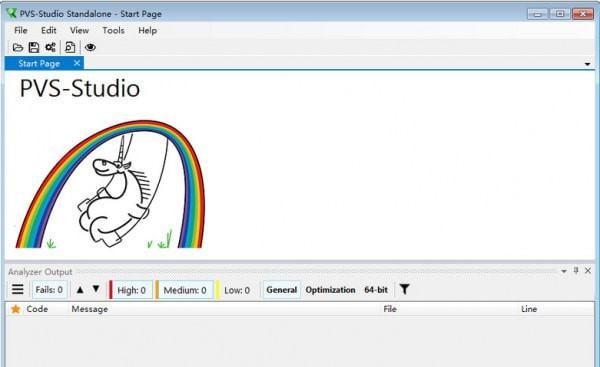Click the Save floppy disk icon
Viewport: 600px width, 367px height.
pos(34,47)
